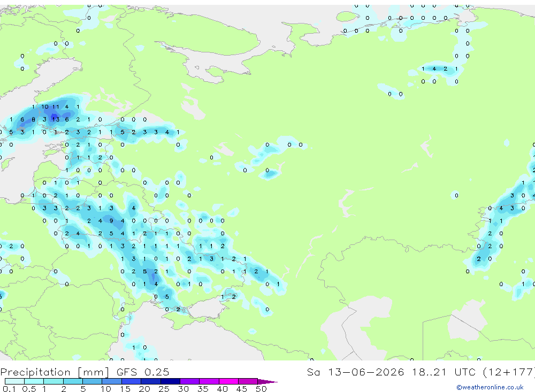Click the '15' legend scale label

coord(125,389)
